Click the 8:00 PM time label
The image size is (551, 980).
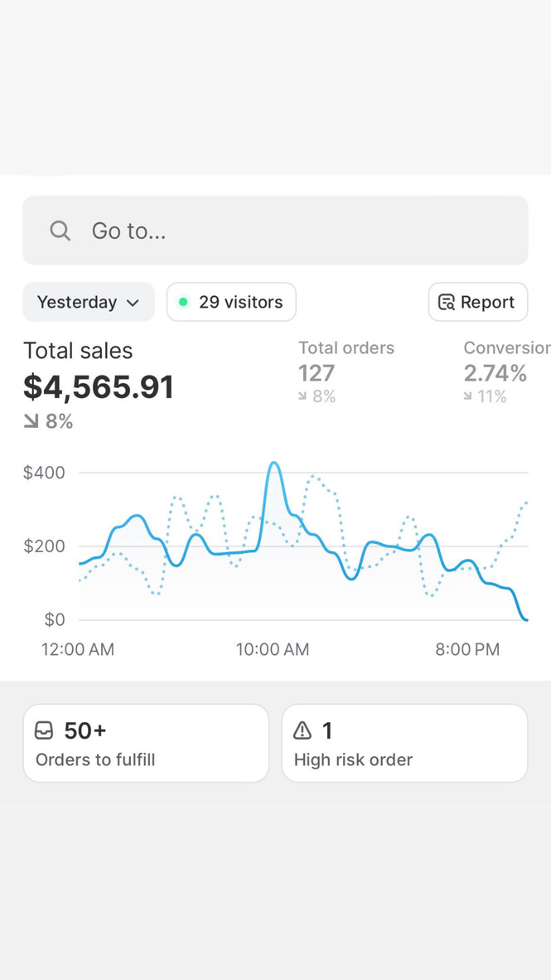pos(467,649)
